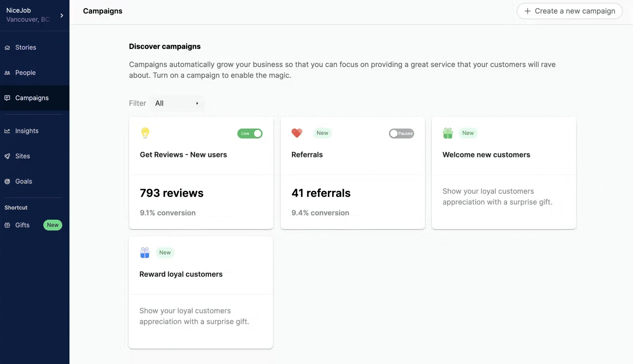The image size is (633, 364).
Task: Select the Sites icon in the sidebar
Action: [x=7, y=156]
